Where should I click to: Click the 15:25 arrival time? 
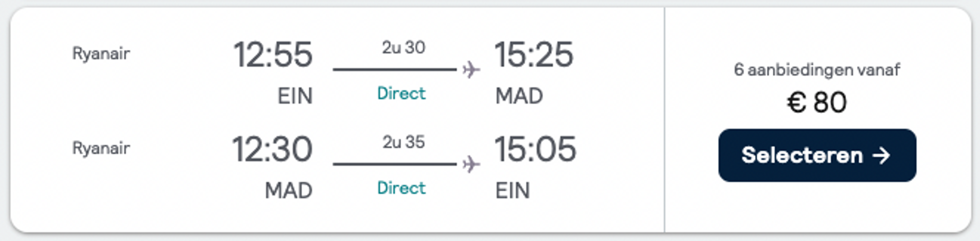tap(533, 55)
